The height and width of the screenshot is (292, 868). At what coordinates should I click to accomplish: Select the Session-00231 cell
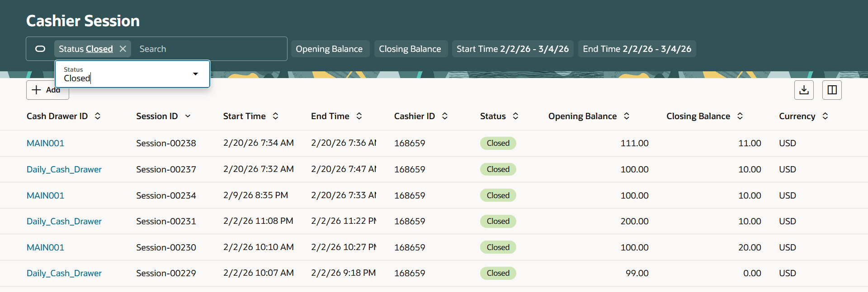pyautogui.click(x=166, y=221)
